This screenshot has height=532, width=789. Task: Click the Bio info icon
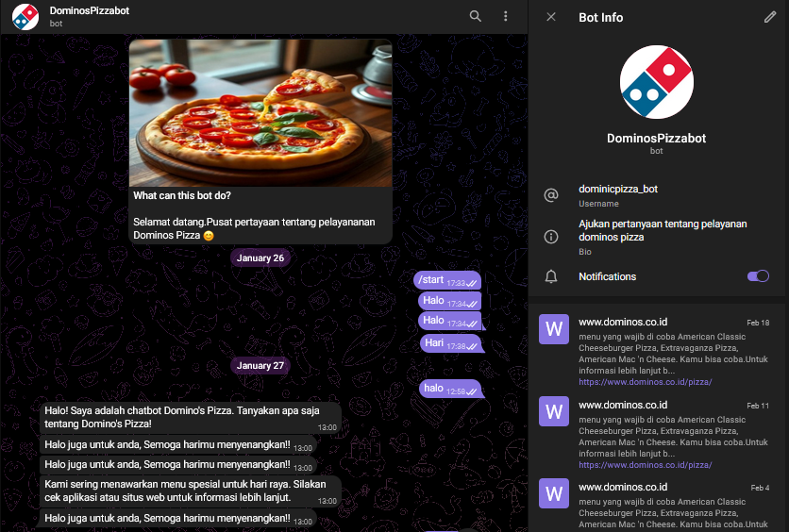coord(551,236)
